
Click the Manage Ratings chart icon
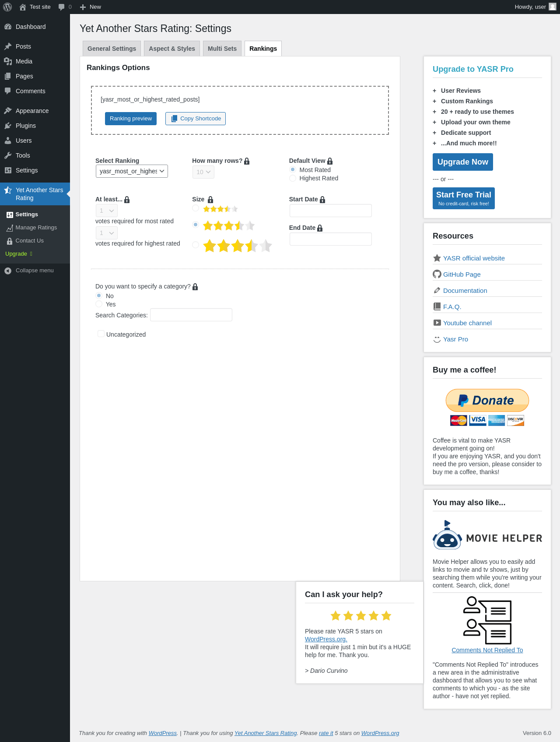[x=10, y=228]
